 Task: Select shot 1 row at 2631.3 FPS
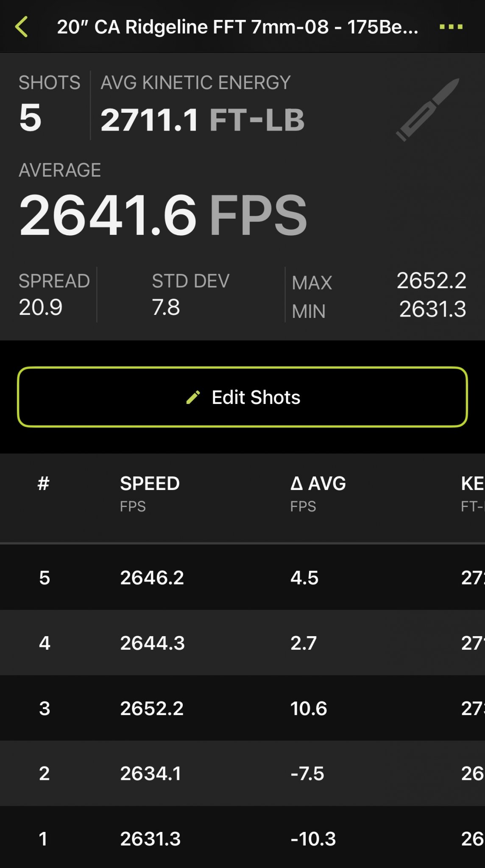click(242, 838)
